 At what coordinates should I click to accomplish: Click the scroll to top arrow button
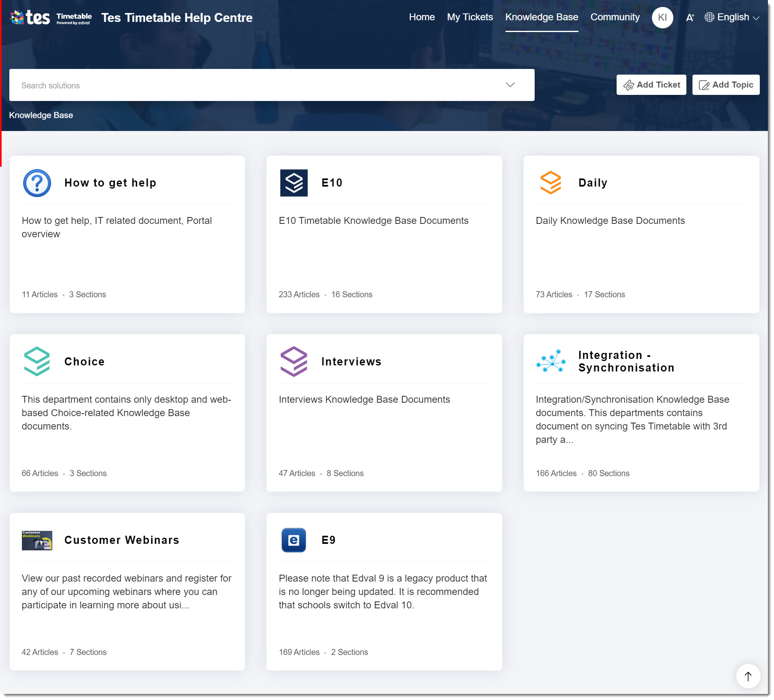click(748, 676)
